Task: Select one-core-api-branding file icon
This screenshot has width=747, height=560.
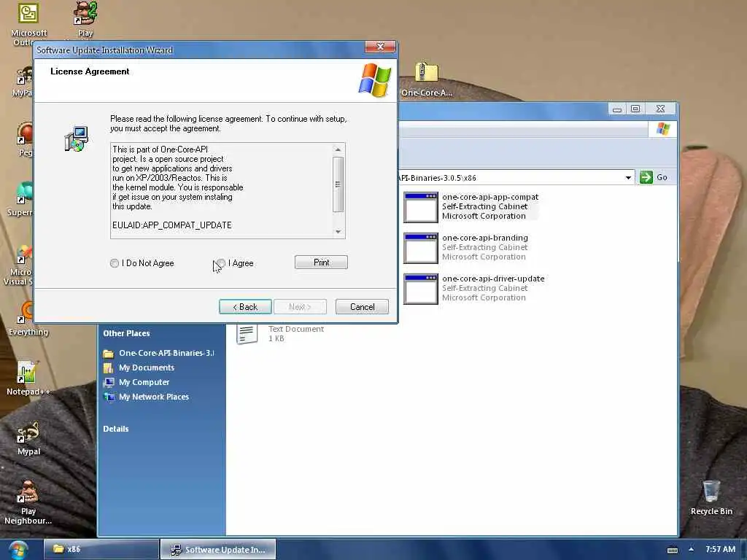Action: (x=421, y=248)
